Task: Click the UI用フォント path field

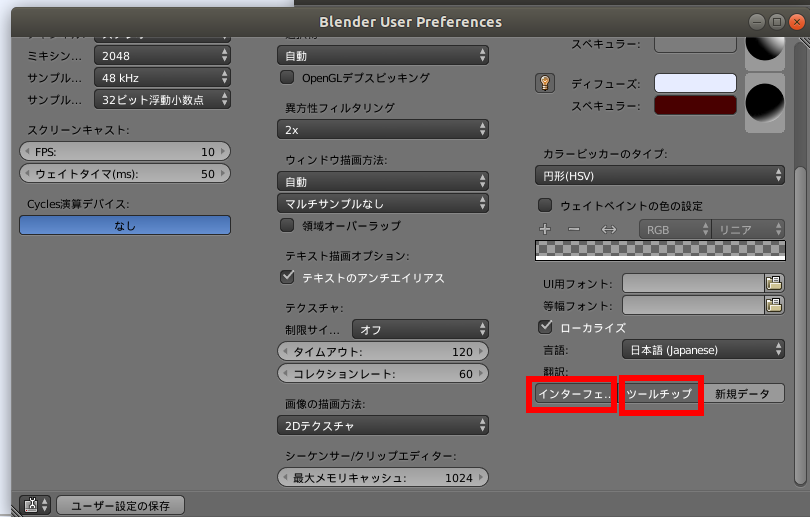Action: (693, 283)
